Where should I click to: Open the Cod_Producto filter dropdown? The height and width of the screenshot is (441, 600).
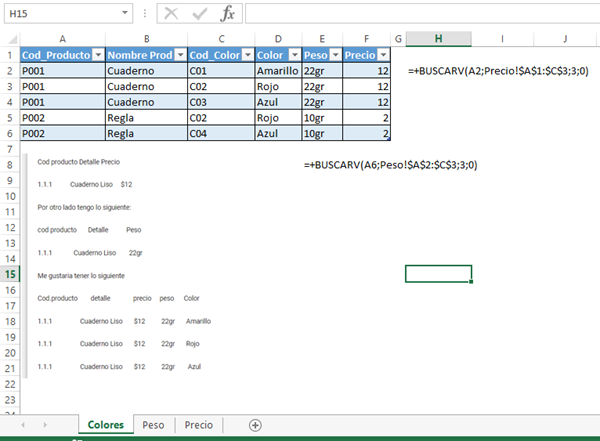pyautogui.click(x=98, y=55)
